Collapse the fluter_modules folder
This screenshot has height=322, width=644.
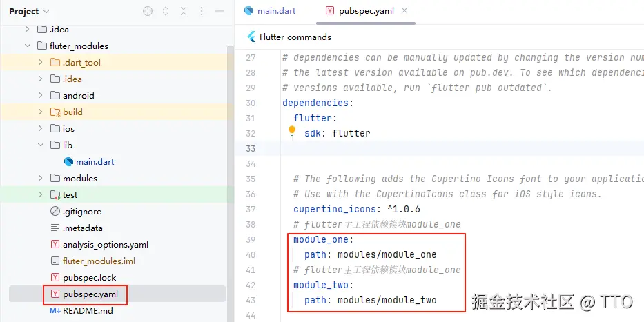pyautogui.click(x=28, y=46)
